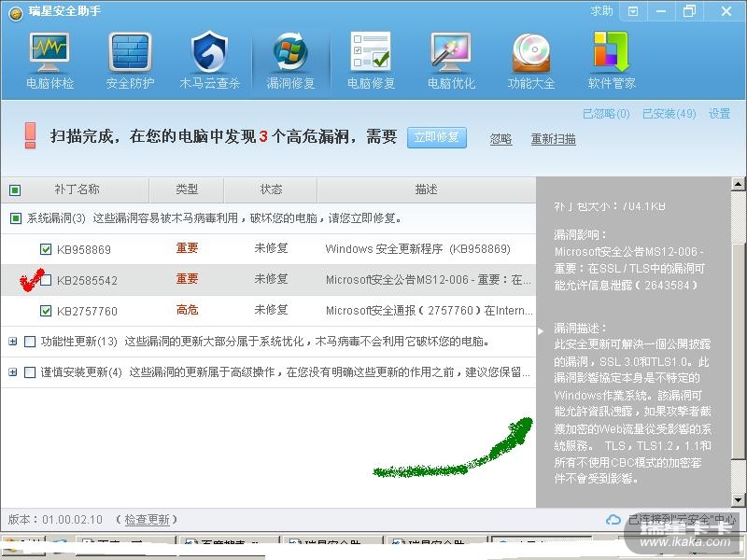Click the Microsoft安全公告MS12-006 description cell

pyautogui.click(x=428, y=280)
